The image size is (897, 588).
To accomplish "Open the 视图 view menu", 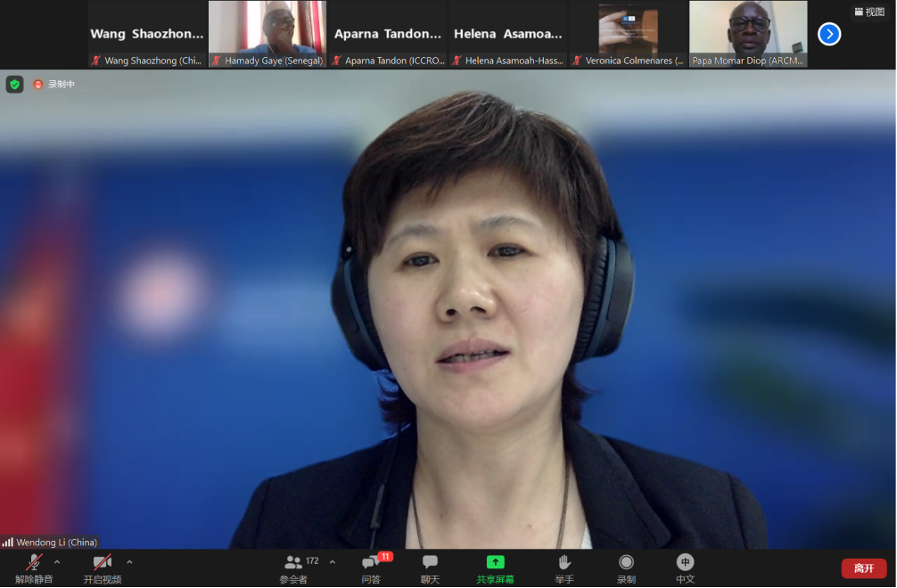I will (x=869, y=12).
